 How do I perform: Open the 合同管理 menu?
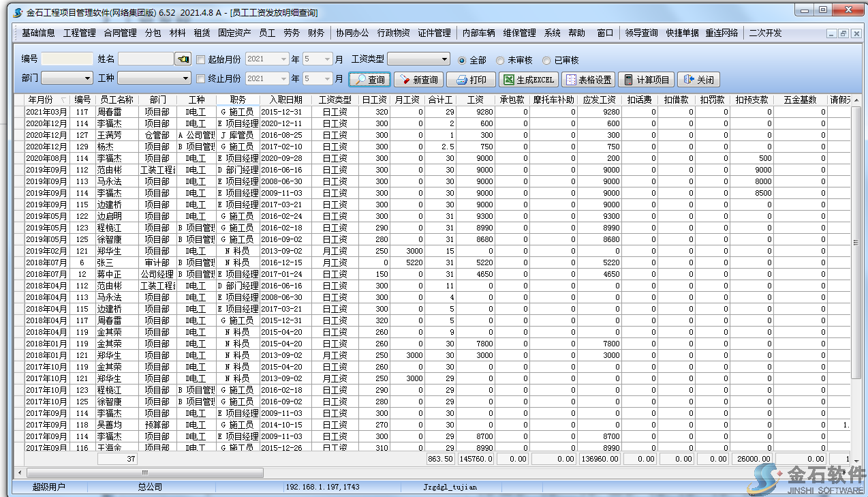pyautogui.click(x=120, y=33)
